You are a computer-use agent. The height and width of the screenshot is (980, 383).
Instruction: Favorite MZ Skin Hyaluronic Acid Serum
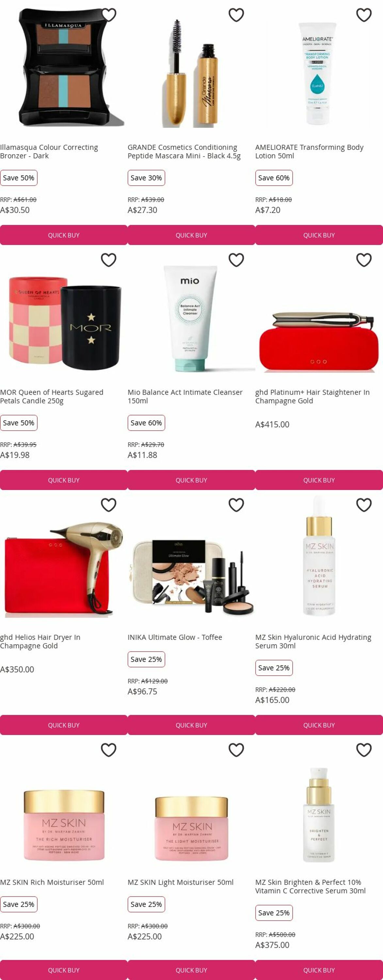pos(364,505)
